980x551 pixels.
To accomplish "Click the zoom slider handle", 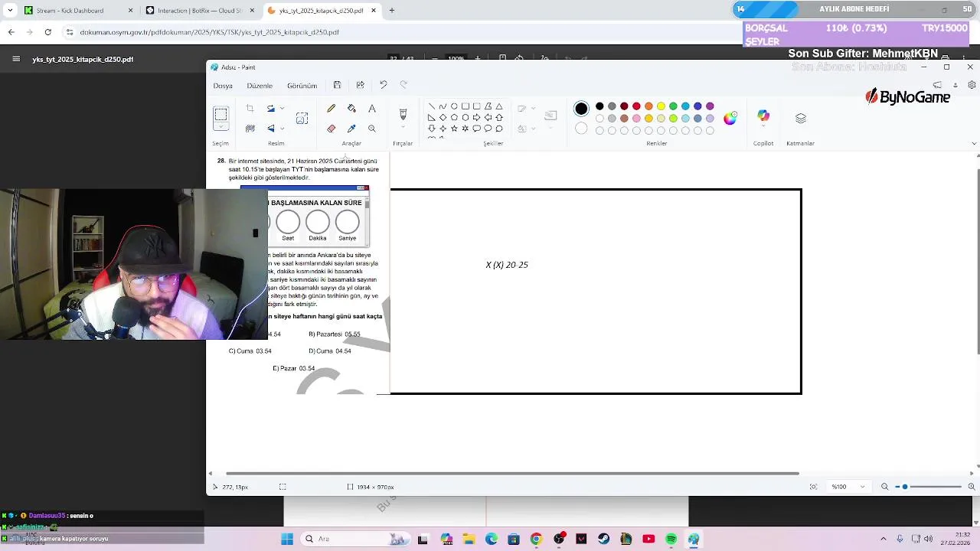I will coord(905,487).
